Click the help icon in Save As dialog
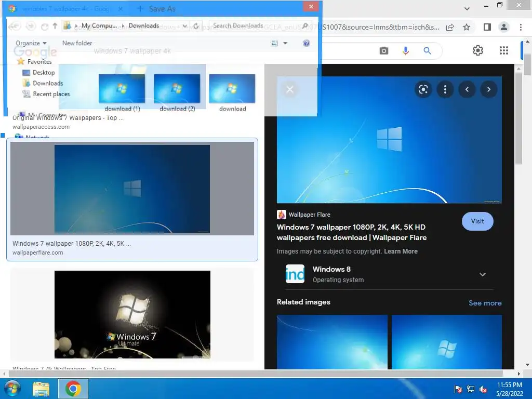 point(306,43)
